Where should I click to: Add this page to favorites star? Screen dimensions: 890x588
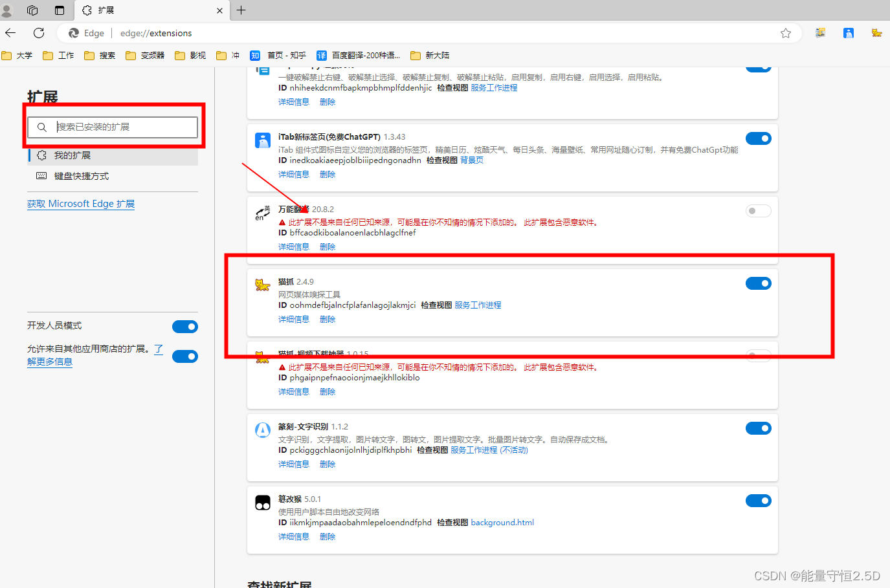click(x=786, y=33)
